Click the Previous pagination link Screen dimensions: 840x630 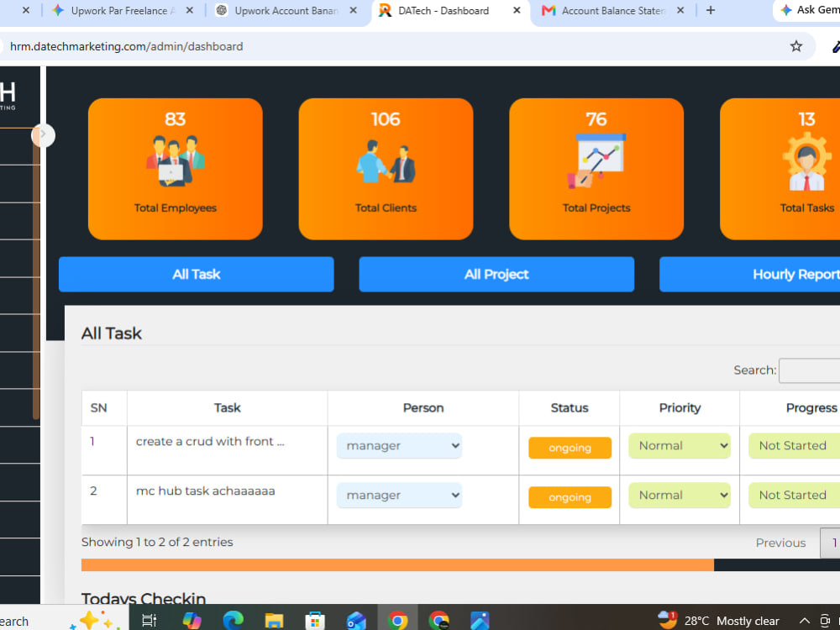pos(780,543)
